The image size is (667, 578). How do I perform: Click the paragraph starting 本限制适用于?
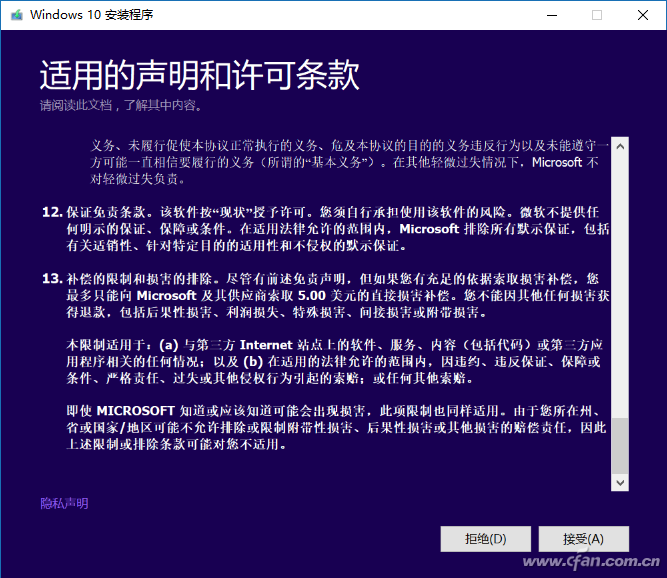[x=334, y=362]
